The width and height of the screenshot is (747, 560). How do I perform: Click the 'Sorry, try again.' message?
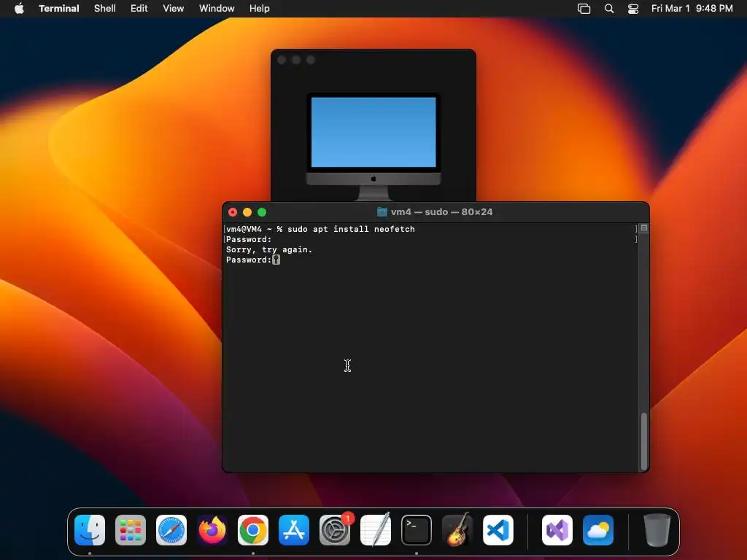pos(269,249)
